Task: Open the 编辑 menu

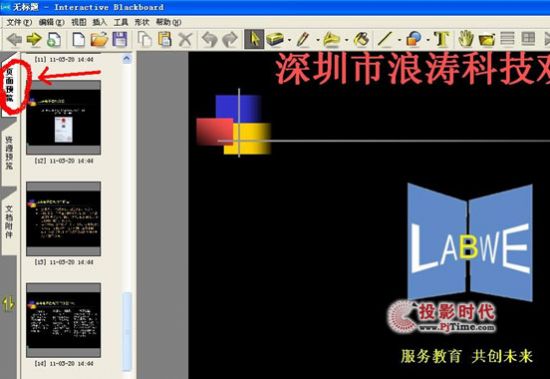Action: click(51, 22)
